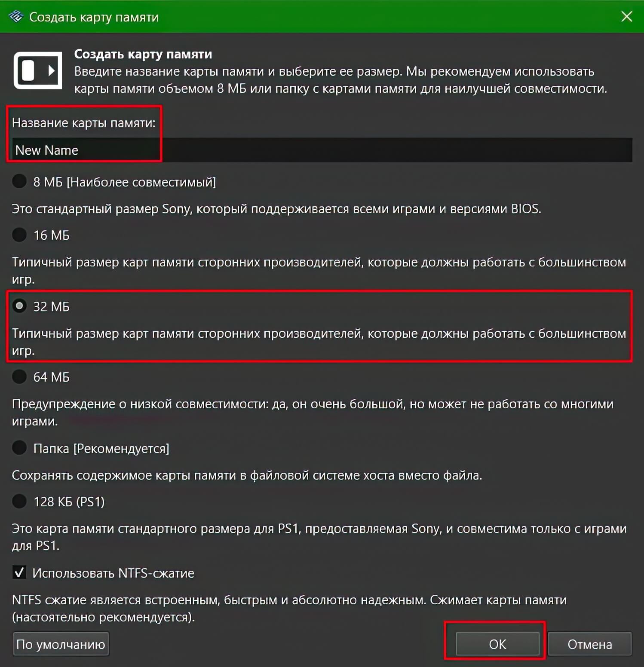
Task: Cancel via the Отмена button
Action: (590, 644)
